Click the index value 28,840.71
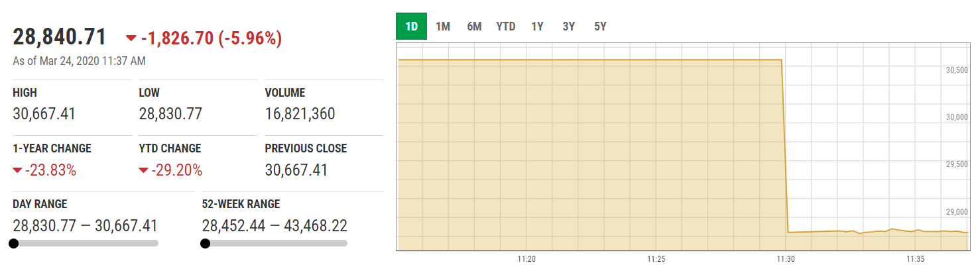980x273 pixels. coord(60,37)
